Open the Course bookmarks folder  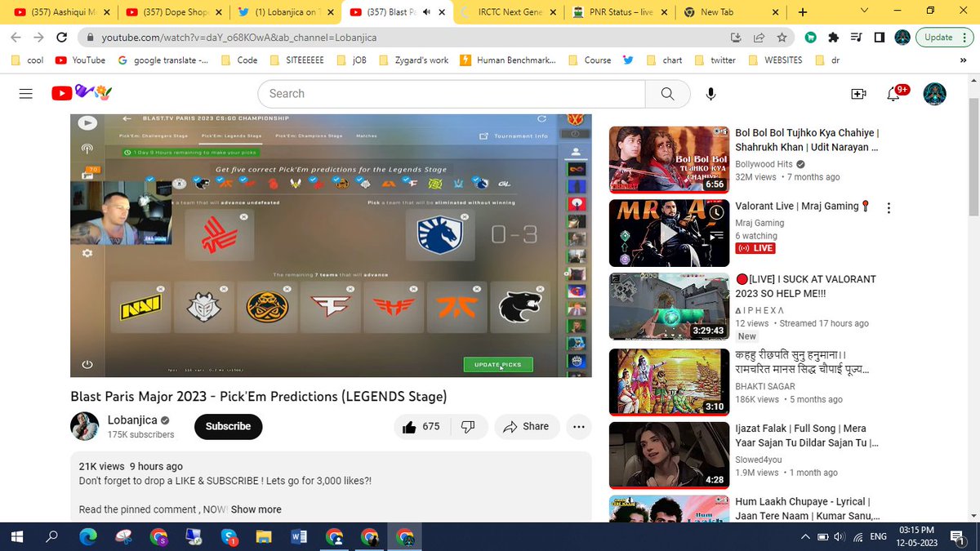pos(588,60)
